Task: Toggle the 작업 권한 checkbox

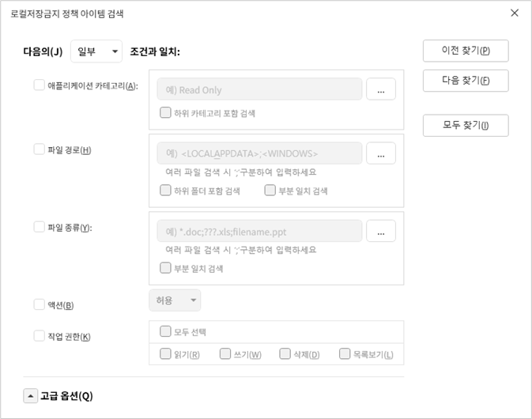Action: pyautogui.click(x=39, y=336)
